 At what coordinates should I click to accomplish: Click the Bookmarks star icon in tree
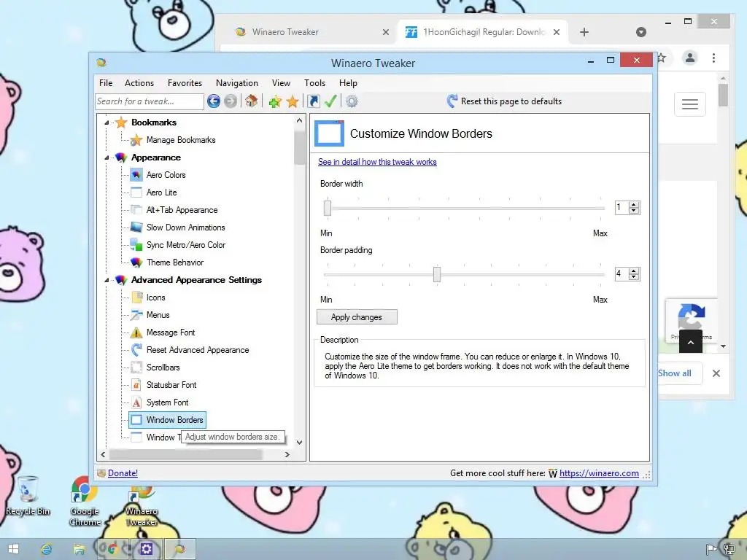coord(121,122)
